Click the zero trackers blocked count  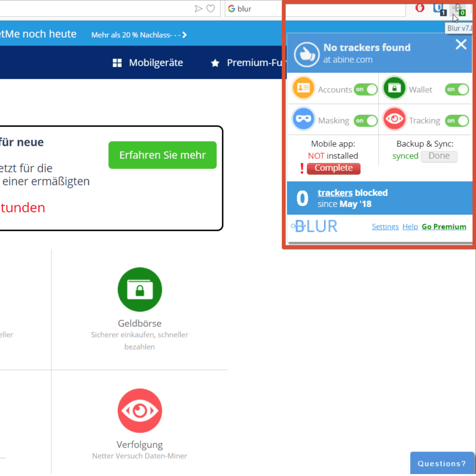[x=302, y=198]
